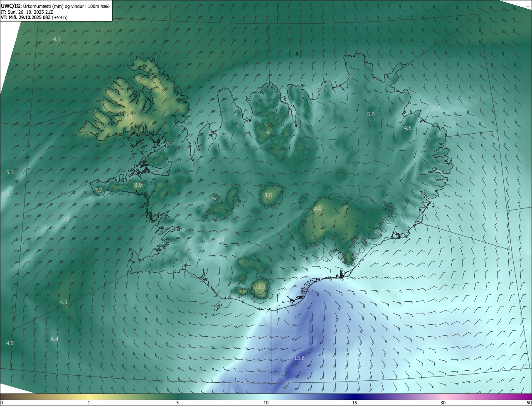Click the 2.5 value on the Westfjords
The width and height of the screenshot is (532, 406).
click(x=128, y=117)
